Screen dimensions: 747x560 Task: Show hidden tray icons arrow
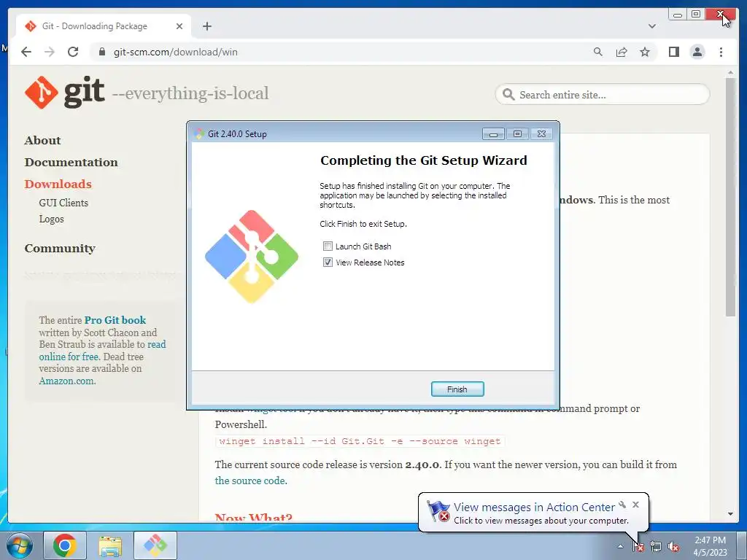(x=620, y=546)
